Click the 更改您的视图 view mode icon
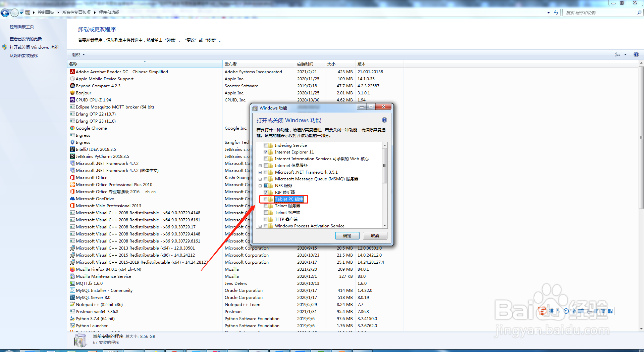 coord(618,54)
